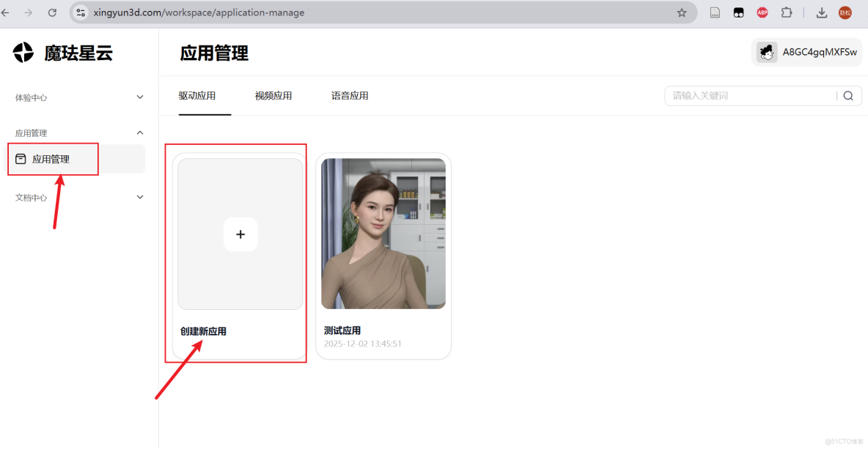Open the user avatar icon beside A8GC4gqMXFSw
The image size is (868, 449).
pyautogui.click(x=767, y=52)
